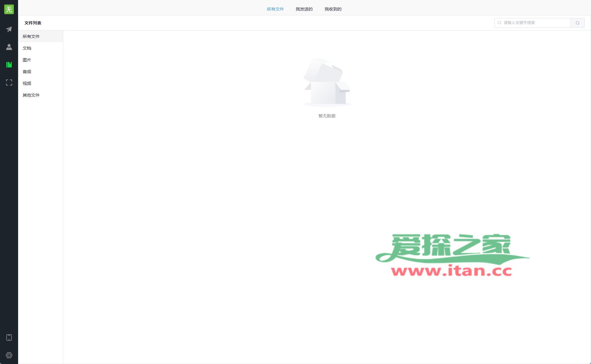Screen dimensions: 591x364
Task: Select the 图片 category
Action: click(x=41, y=60)
